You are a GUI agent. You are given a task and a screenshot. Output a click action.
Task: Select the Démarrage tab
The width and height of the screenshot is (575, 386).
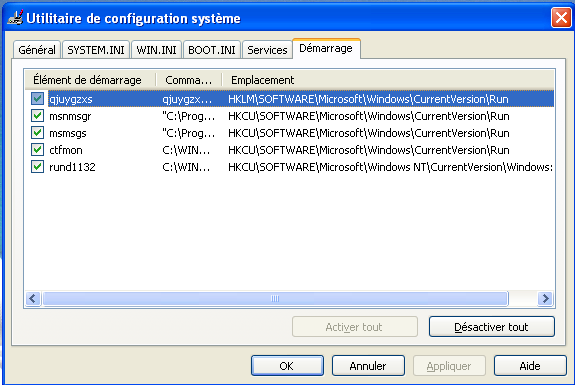[x=326, y=48]
